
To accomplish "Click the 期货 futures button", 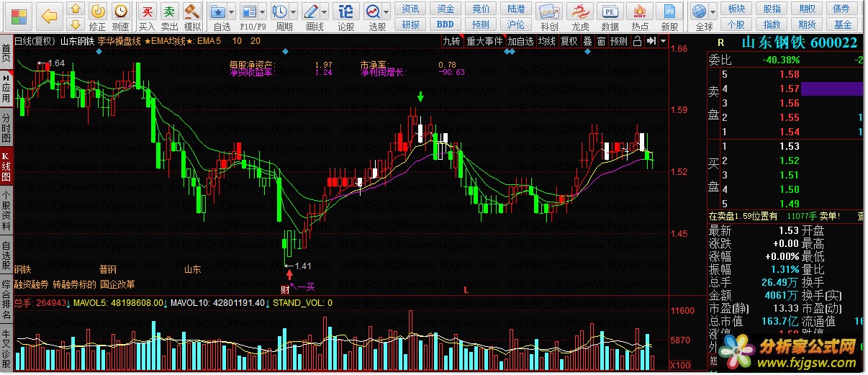I will [x=807, y=24].
